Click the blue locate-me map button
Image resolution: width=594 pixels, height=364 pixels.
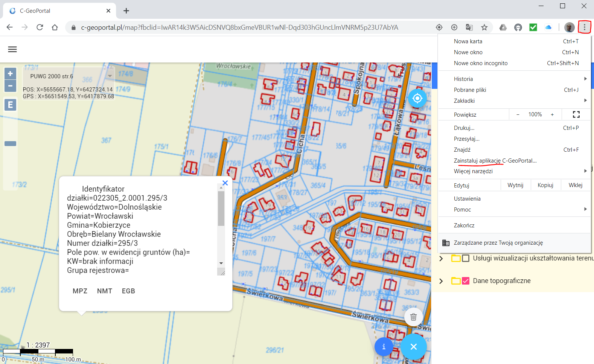[x=417, y=99]
